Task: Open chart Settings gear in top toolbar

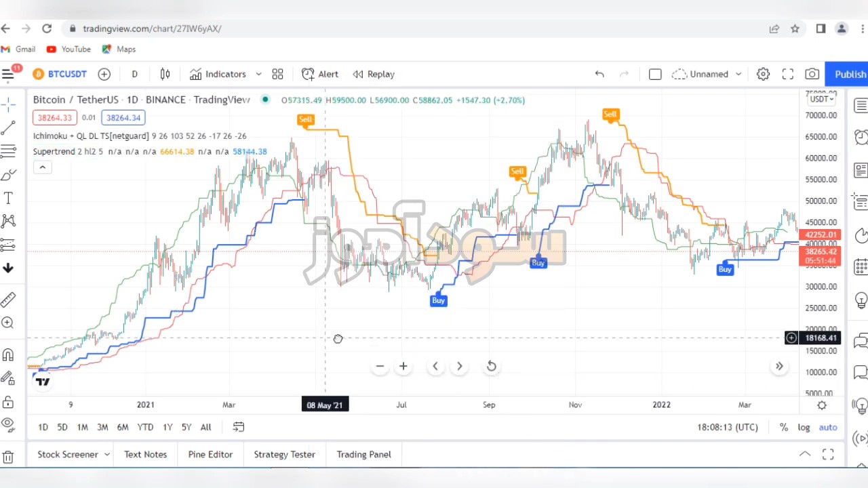Action: pos(763,74)
